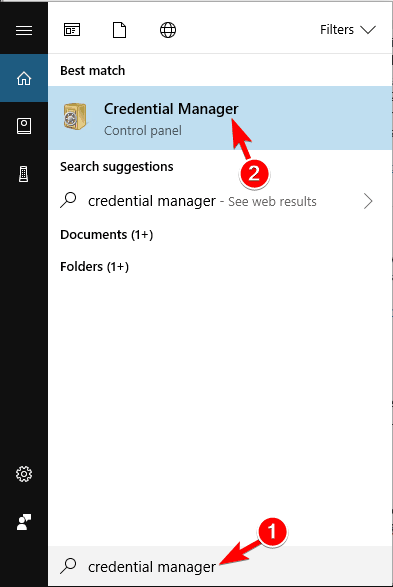393x587 pixels.
Task: Show Documents (1+) results
Action: click(x=107, y=235)
